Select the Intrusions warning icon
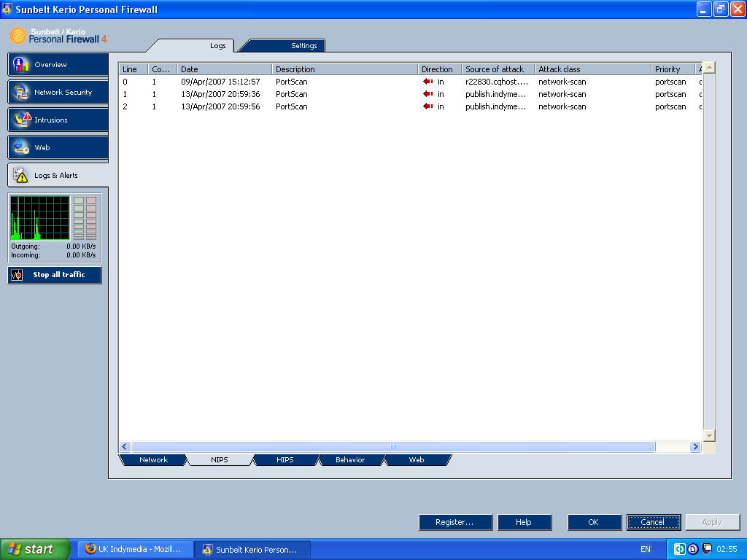 tap(21, 120)
